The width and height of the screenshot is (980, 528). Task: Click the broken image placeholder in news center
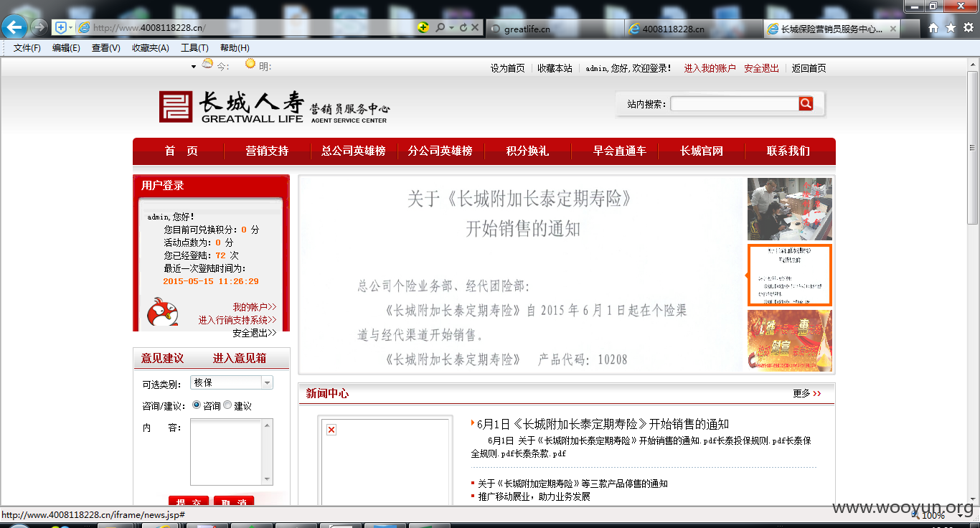click(331, 430)
